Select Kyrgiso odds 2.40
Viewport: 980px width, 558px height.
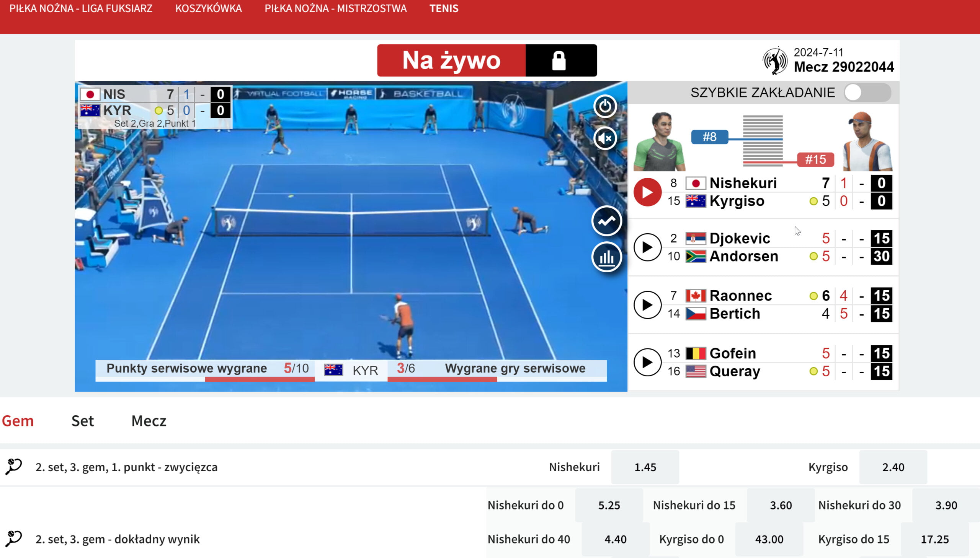(x=893, y=467)
